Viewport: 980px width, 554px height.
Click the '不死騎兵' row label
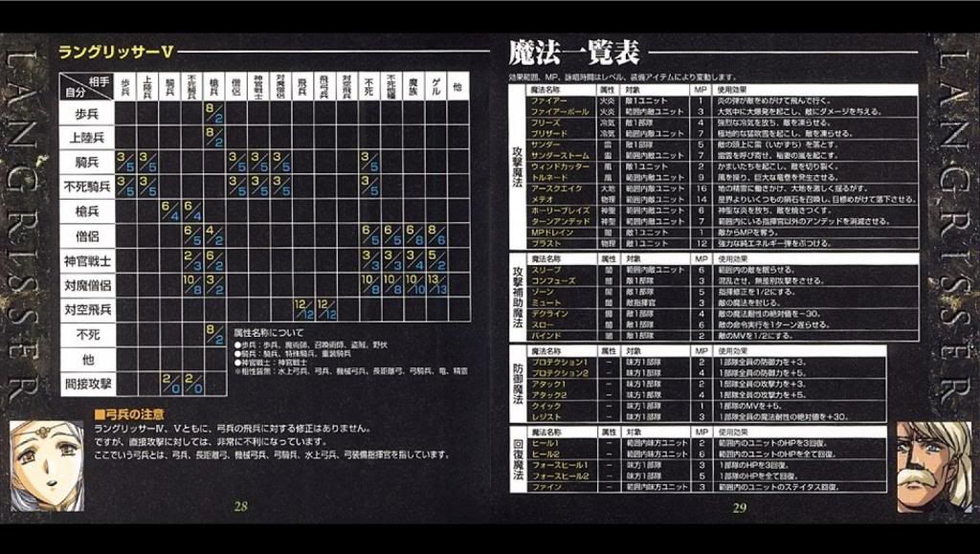click(x=87, y=187)
